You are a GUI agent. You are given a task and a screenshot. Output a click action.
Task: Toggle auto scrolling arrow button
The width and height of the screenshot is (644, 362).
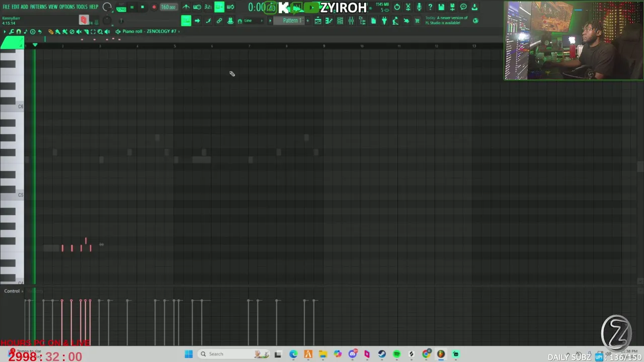point(197,21)
